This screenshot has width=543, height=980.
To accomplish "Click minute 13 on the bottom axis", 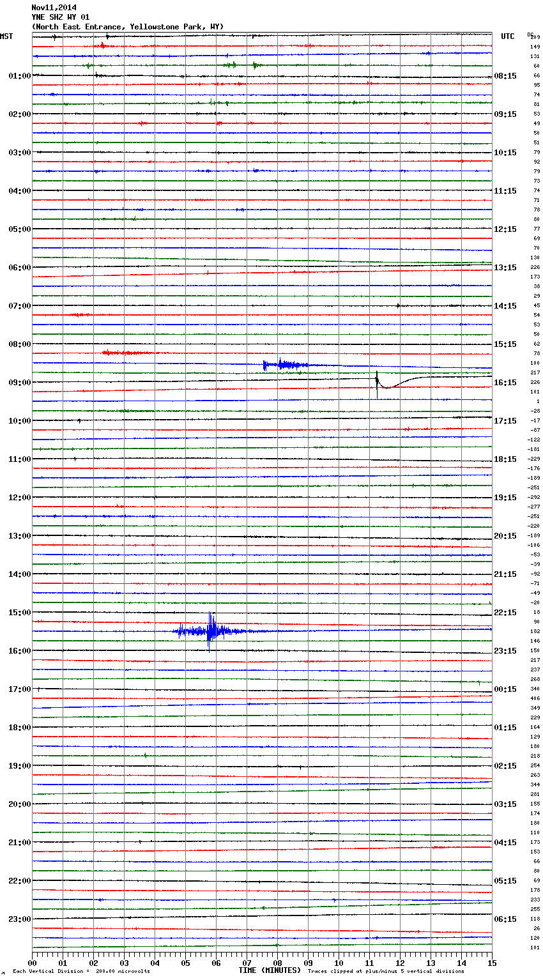I will pos(431,963).
